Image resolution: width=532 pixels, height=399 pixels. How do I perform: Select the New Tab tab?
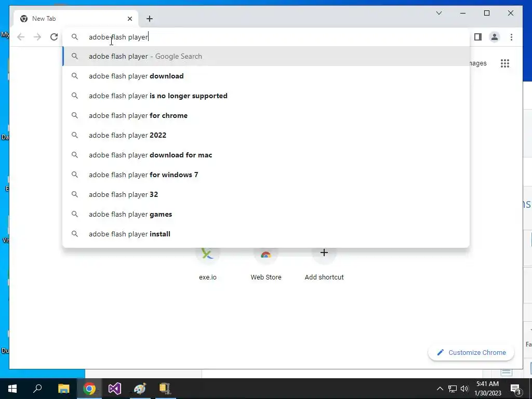tap(76, 19)
